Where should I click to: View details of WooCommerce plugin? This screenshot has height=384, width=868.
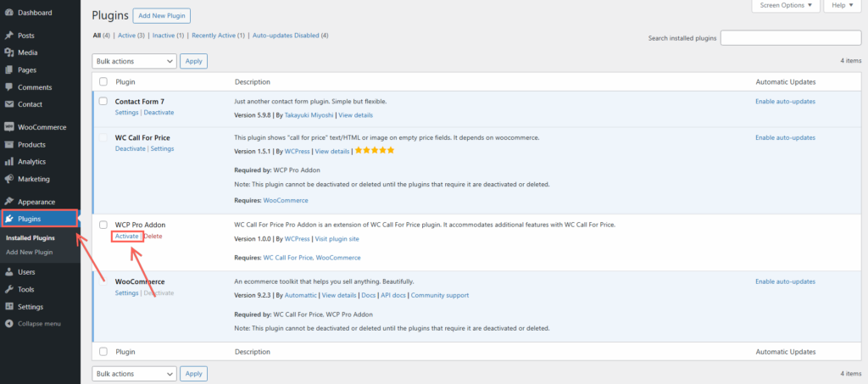(x=339, y=296)
